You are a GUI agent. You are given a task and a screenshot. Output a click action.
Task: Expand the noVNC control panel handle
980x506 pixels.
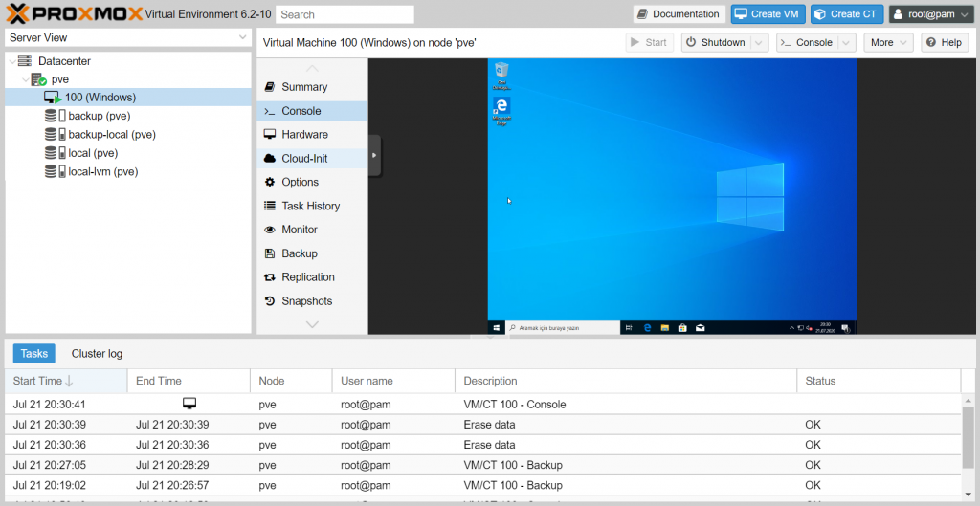click(x=374, y=155)
